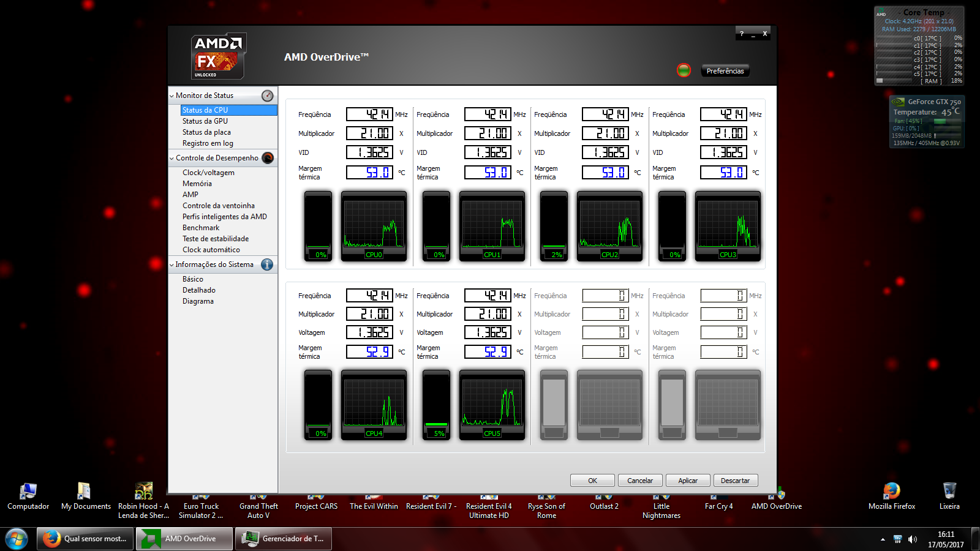Click the Preferências button
Viewport: 980px width, 551px height.
(725, 71)
